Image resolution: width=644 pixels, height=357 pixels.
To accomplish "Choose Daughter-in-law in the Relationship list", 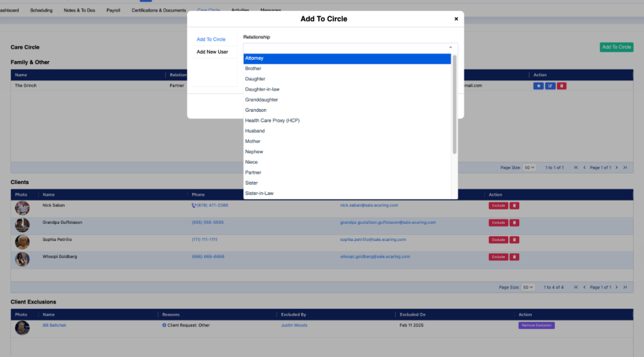I will tap(347, 89).
